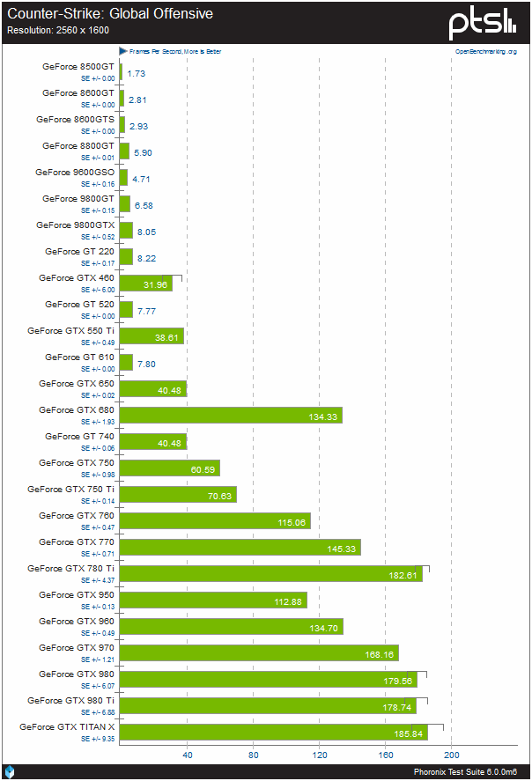
Task: Select the GeForce GTX 680 green bar
Action: point(230,415)
